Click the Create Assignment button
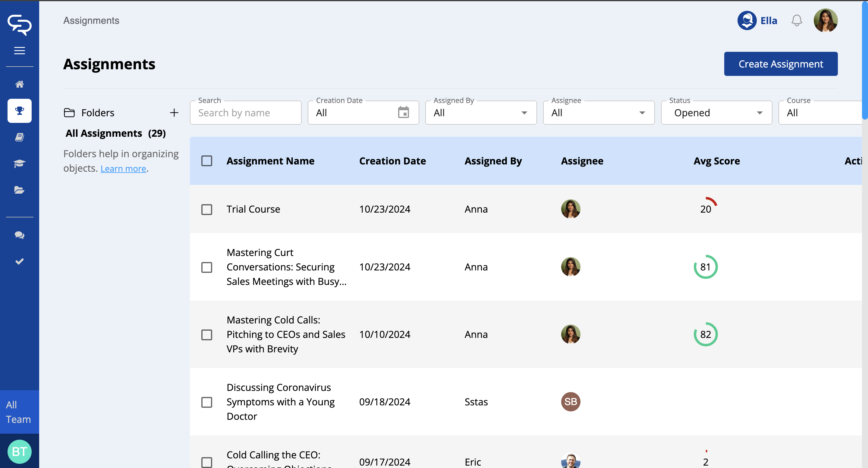The image size is (868, 468). (x=780, y=64)
